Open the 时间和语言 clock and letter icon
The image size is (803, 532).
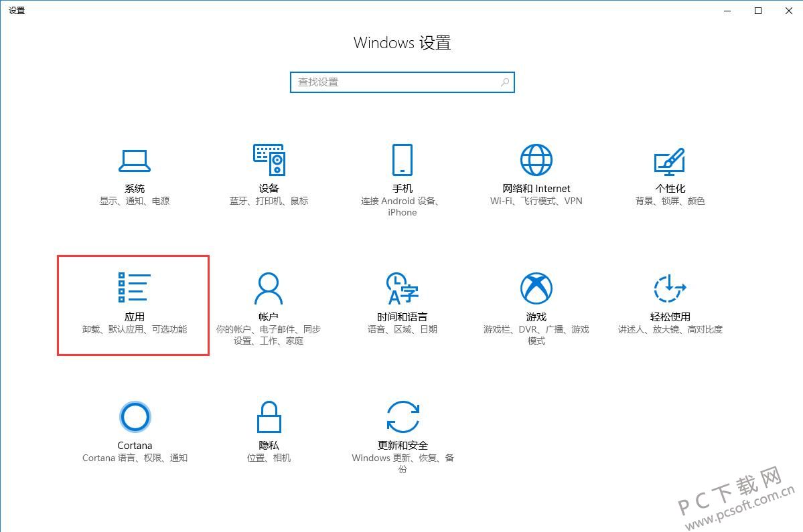click(x=403, y=288)
